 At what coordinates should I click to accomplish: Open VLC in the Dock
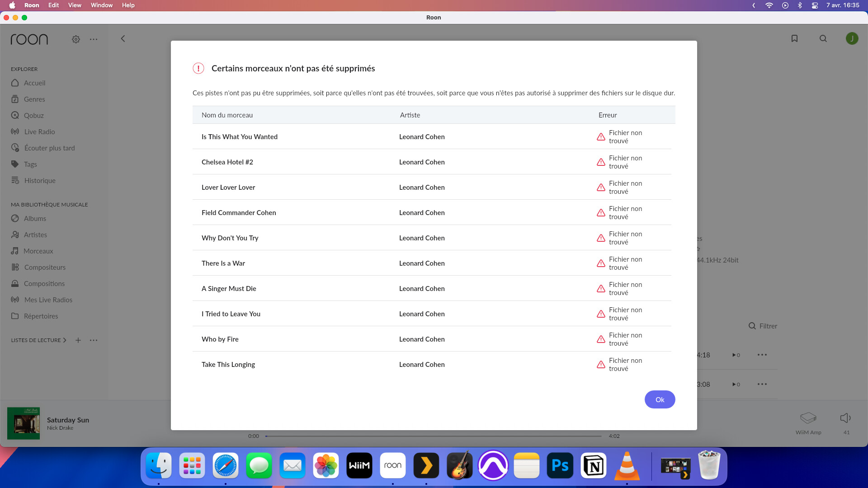[x=627, y=465]
